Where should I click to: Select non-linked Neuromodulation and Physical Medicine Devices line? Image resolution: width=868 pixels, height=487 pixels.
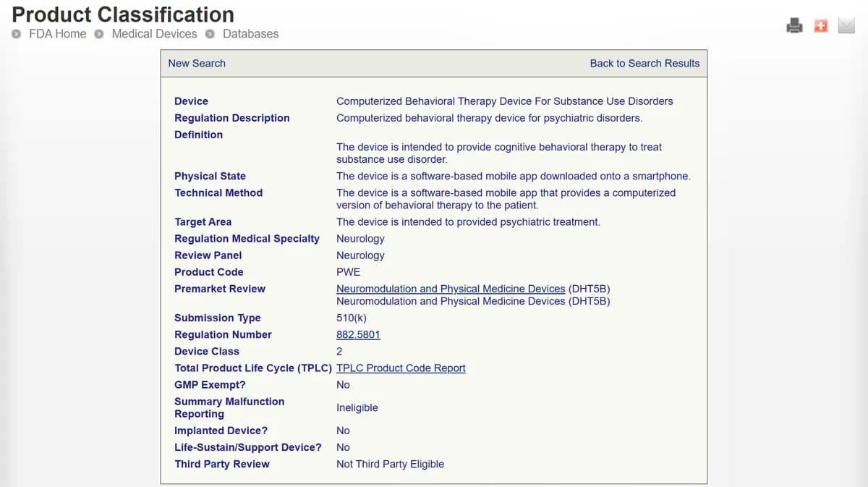pos(473,301)
